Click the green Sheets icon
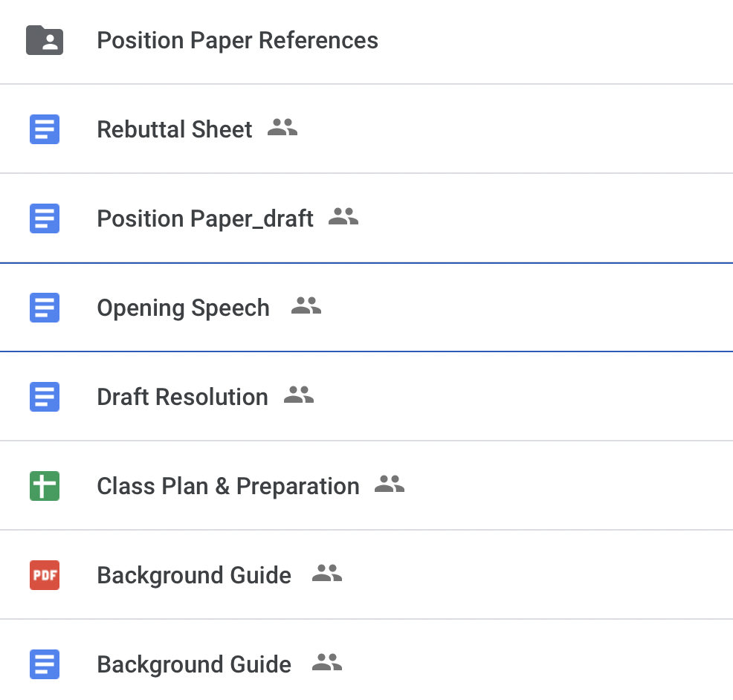Screen dimensions: 733x700 tap(45, 486)
